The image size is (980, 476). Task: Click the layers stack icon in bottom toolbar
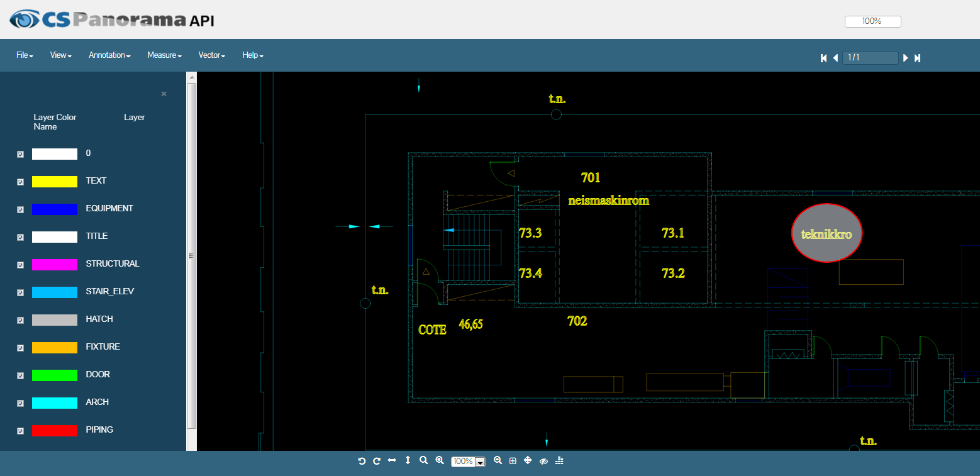pyautogui.click(x=559, y=461)
